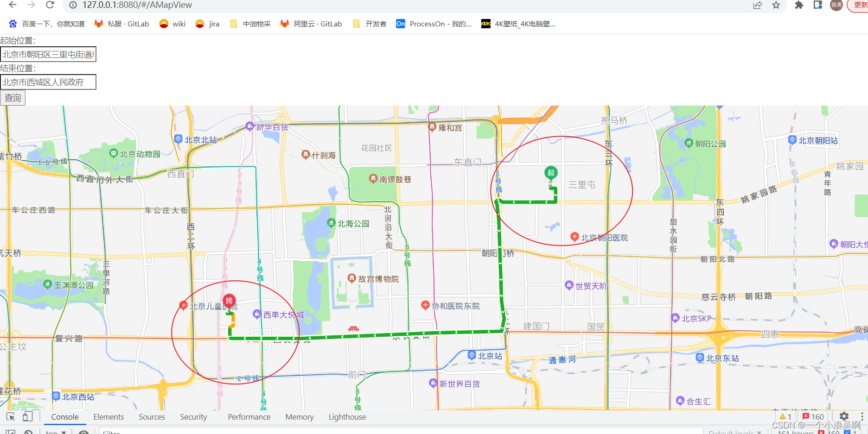
Task: Click the 查询 search button
Action: (13, 98)
